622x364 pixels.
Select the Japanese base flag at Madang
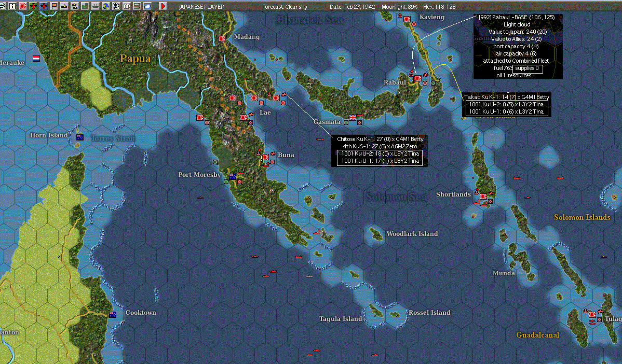coord(222,39)
